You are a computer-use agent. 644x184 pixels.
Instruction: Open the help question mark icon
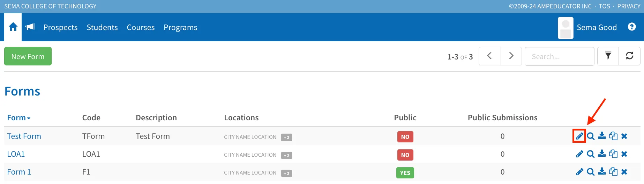pyautogui.click(x=631, y=27)
